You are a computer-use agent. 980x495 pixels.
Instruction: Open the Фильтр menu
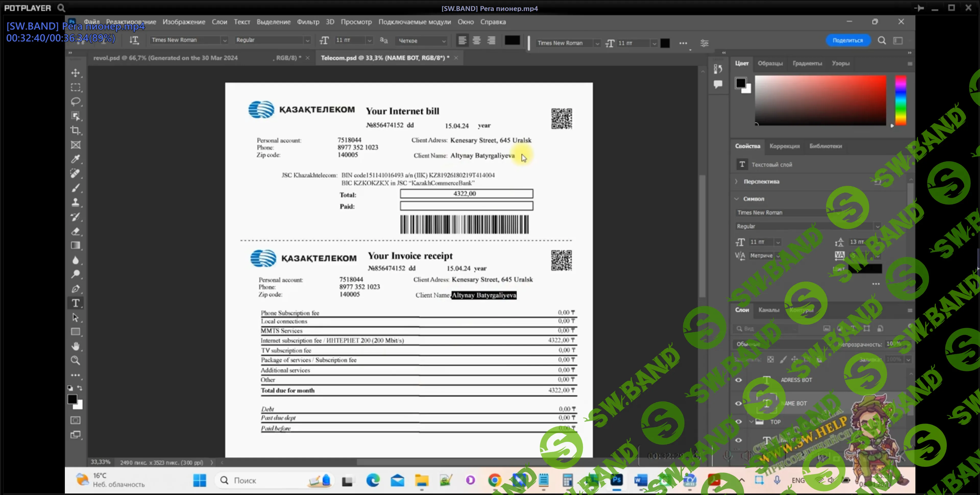(x=308, y=22)
